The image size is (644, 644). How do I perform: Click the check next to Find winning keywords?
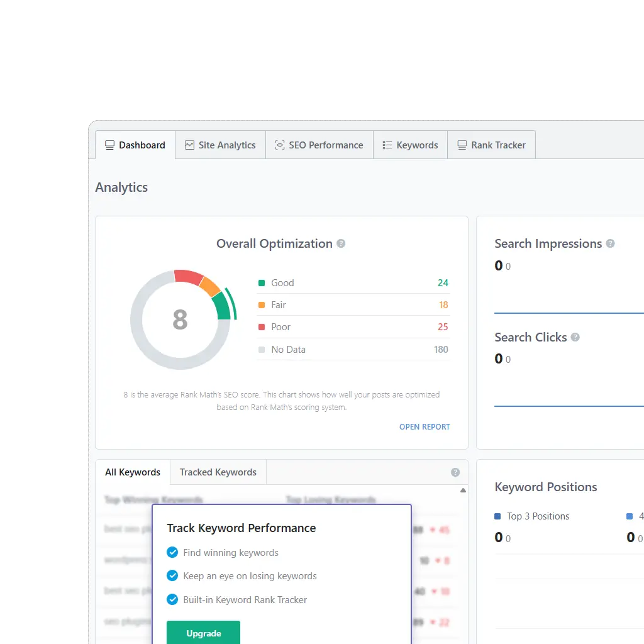(x=172, y=552)
